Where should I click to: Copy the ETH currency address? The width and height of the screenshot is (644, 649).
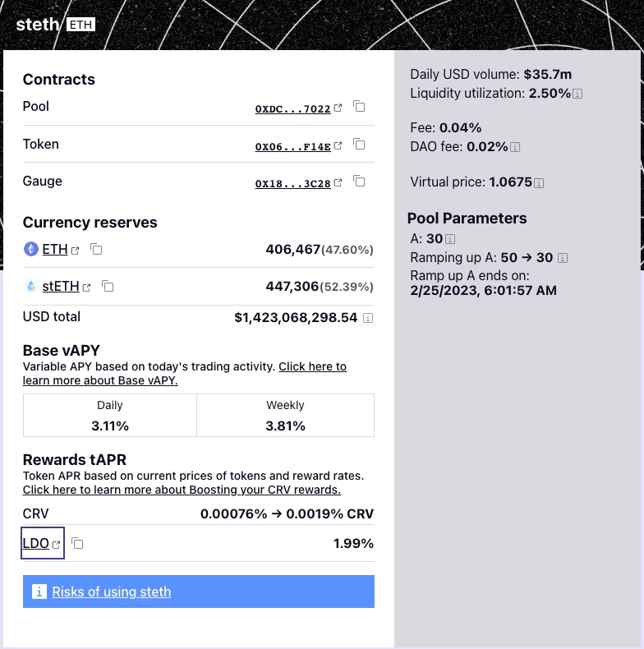(96, 249)
